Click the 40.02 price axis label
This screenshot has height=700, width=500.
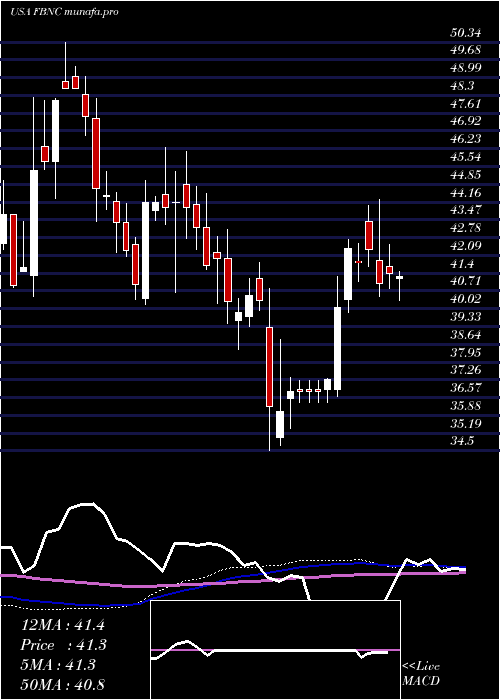click(x=464, y=299)
